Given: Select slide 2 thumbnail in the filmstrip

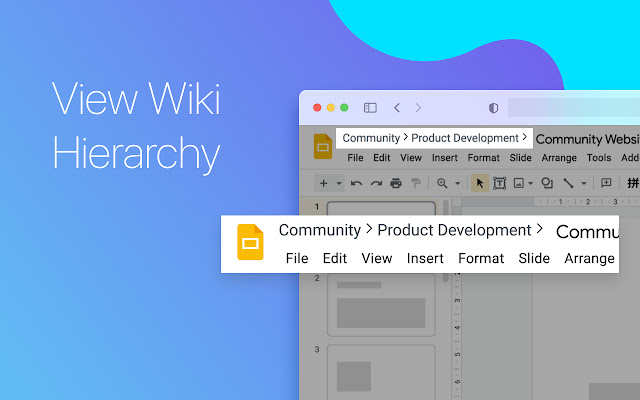Looking at the screenshot, I should pos(381,305).
